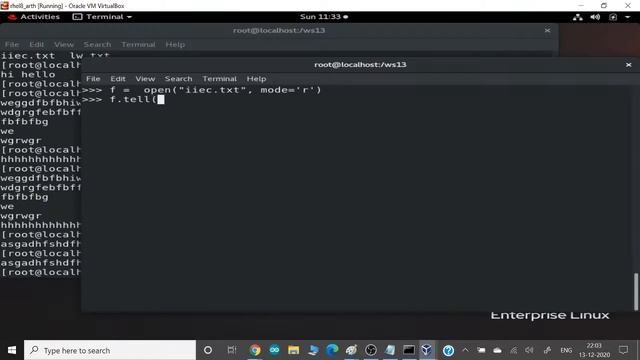640x360 pixels.
Task: Click 'hi hello' text in background terminal
Action: click(x=28, y=74)
